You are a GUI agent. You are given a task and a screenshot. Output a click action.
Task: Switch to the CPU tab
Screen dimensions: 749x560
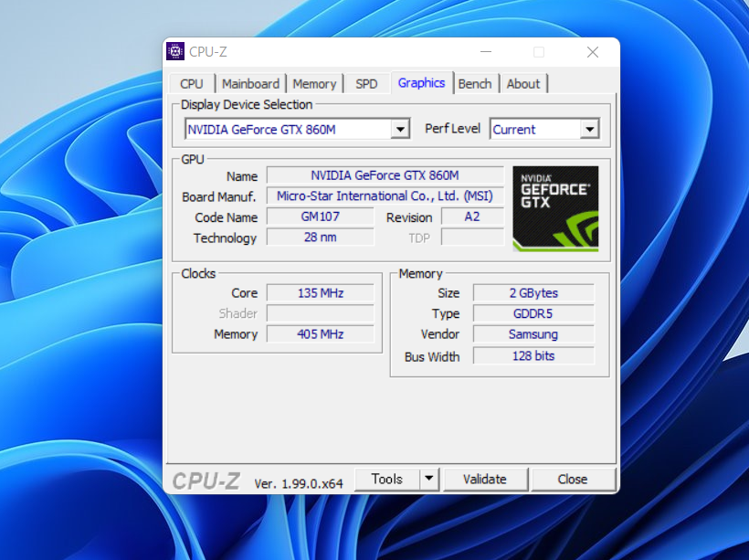click(191, 83)
